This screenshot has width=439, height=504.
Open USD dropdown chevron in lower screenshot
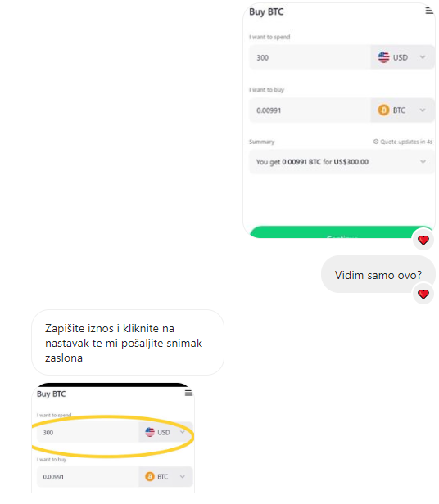click(182, 432)
